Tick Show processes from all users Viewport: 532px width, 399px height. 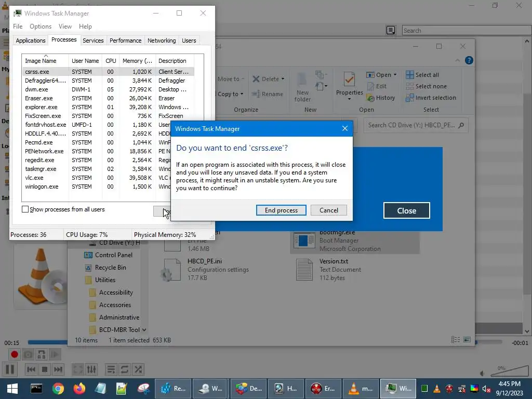[x=25, y=209]
